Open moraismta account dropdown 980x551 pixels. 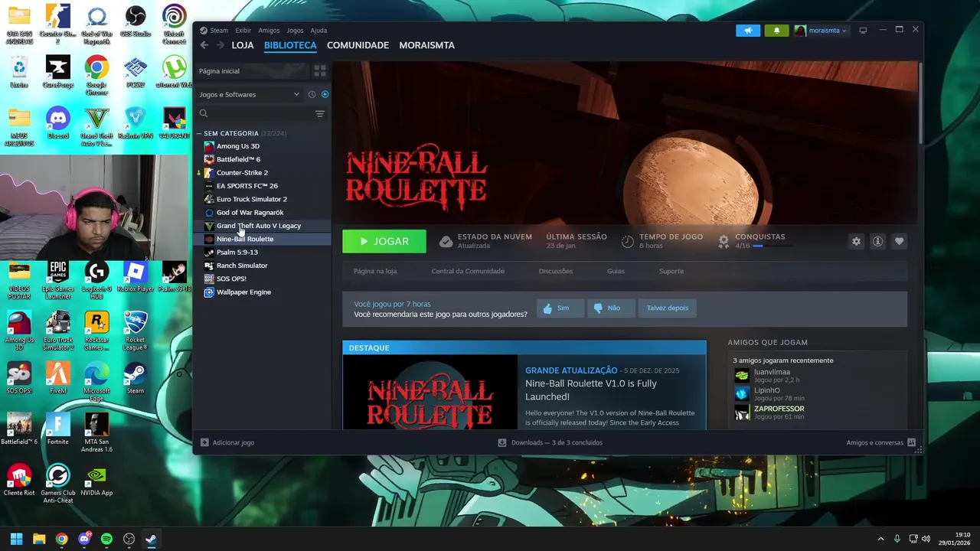[821, 31]
